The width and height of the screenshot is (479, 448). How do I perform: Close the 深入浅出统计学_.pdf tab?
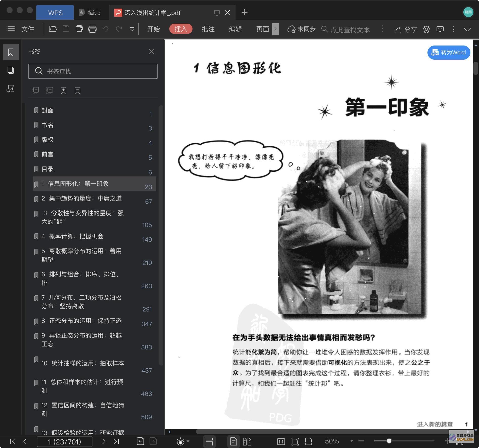click(227, 13)
